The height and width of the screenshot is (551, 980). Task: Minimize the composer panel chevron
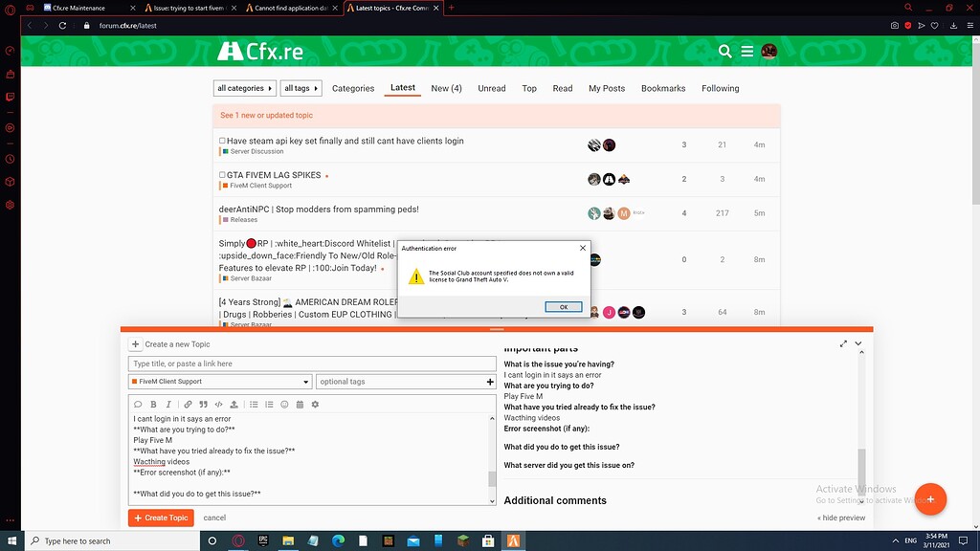click(x=858, y=343)
